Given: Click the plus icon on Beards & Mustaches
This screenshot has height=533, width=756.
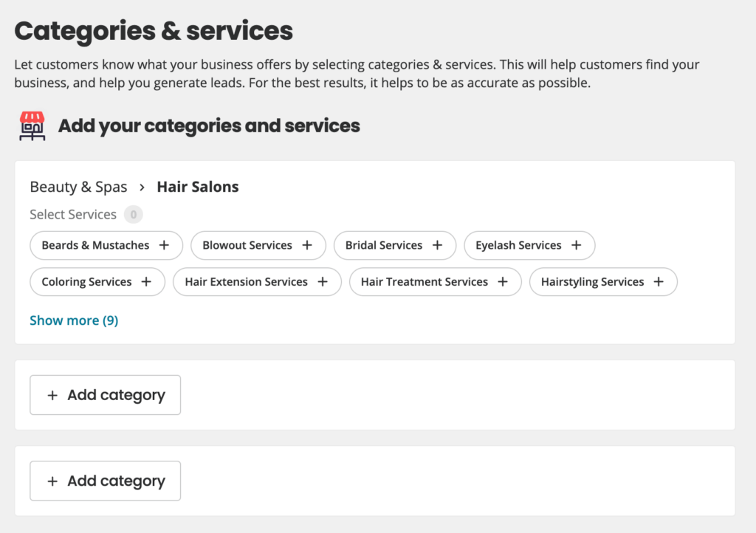Looking at the screenshot, I should click(164, 245).
